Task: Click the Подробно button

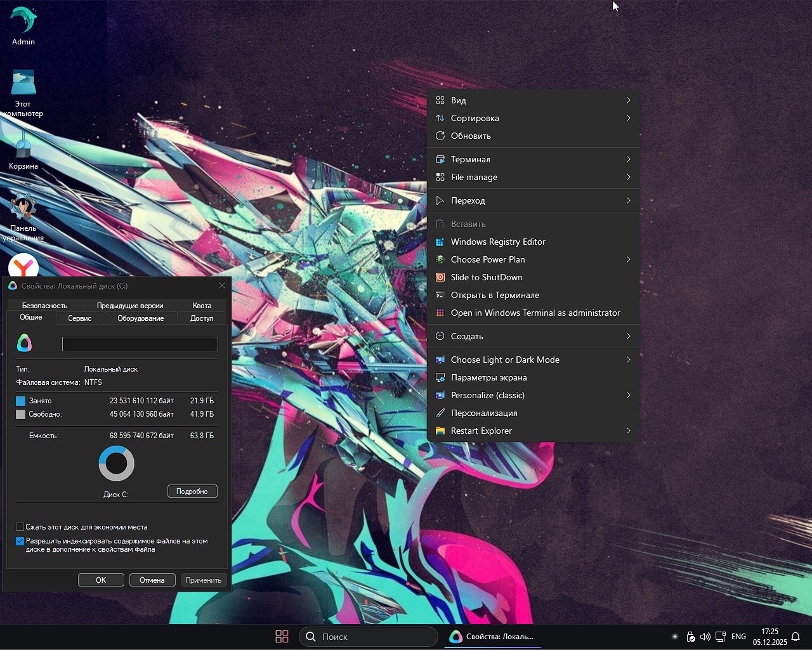Action: (192, 491)
